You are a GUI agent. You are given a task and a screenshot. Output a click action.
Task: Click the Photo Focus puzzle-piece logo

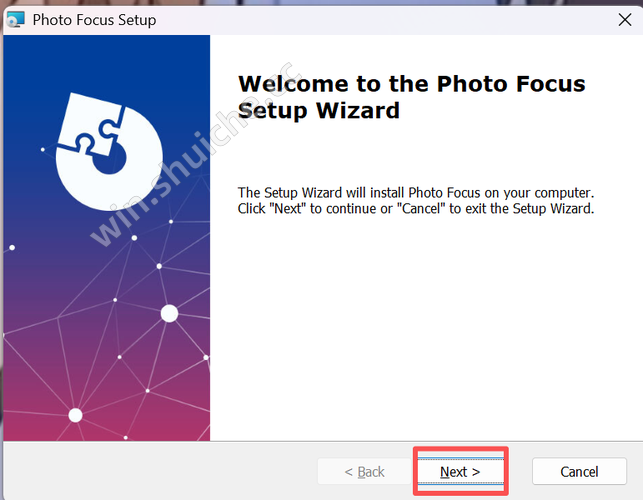103,149
